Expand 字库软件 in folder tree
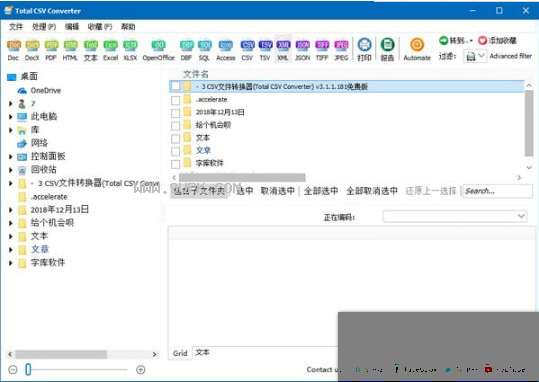This screenshot has width=539, height=382. (11, 263)
